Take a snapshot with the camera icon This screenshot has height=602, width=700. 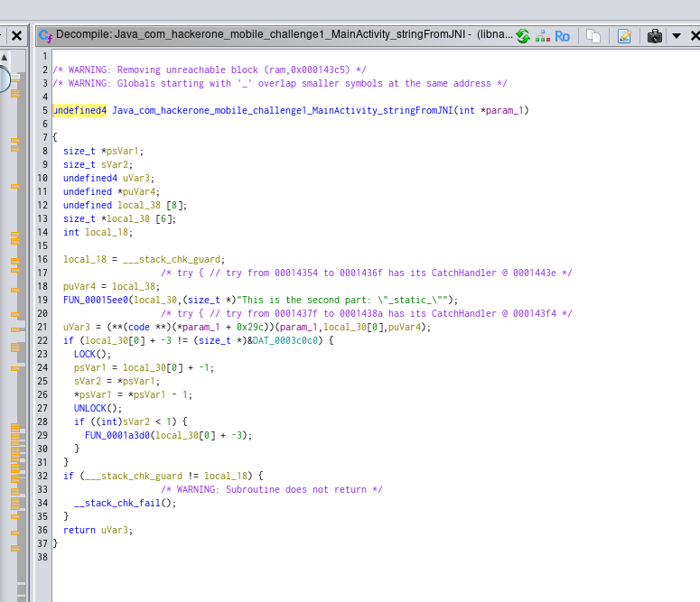655,36
